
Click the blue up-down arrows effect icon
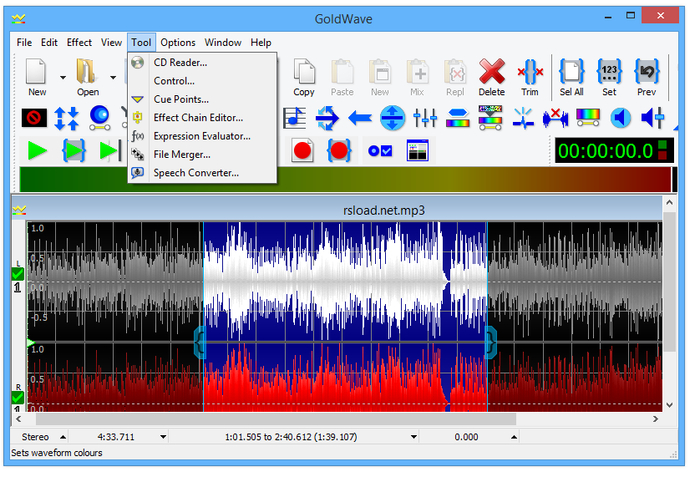(x=67, y=118)
